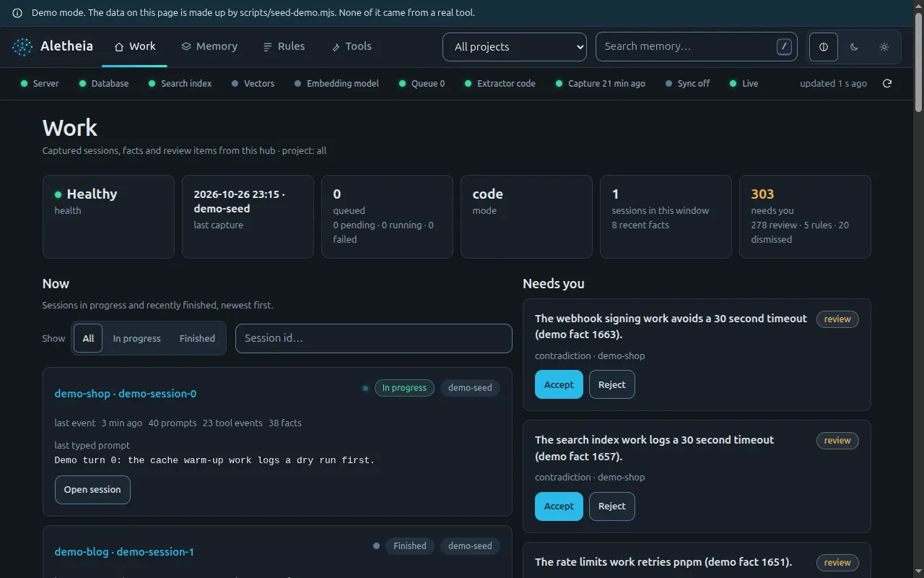Image resolution: width=924 pixels, height=578 pixels.
Task: Open the demo-shop · demo-session-0 link
Action: [126, 394]
